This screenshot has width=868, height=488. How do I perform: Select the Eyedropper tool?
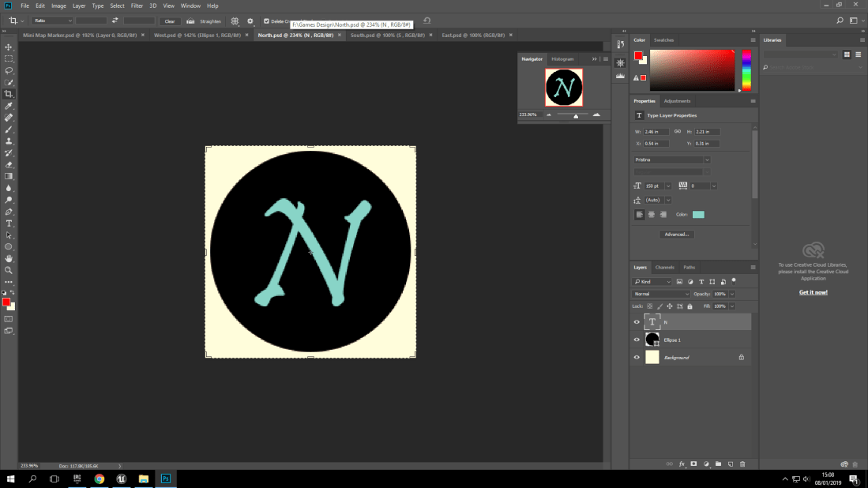click(9, 106)
